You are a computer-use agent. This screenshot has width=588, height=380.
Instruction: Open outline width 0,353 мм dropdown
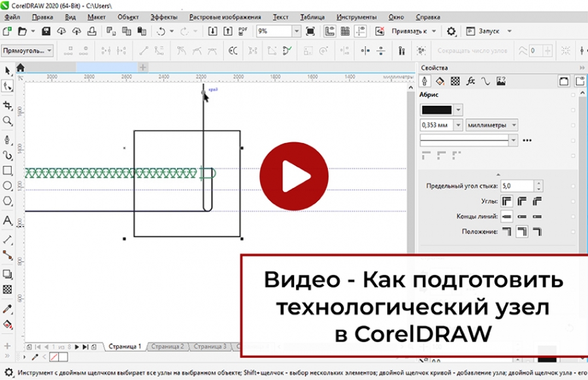(x=458, y=125)
